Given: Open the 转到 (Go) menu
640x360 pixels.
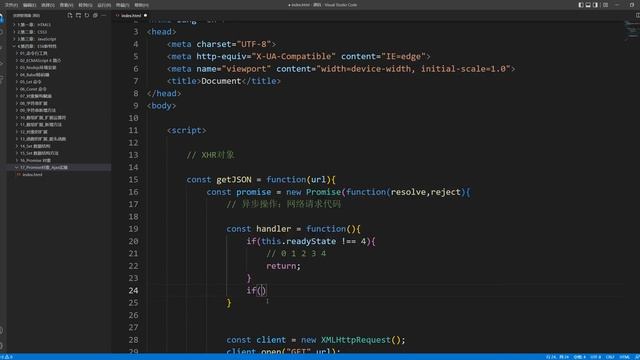Looking at the screenshot, I should click(85, 5).
